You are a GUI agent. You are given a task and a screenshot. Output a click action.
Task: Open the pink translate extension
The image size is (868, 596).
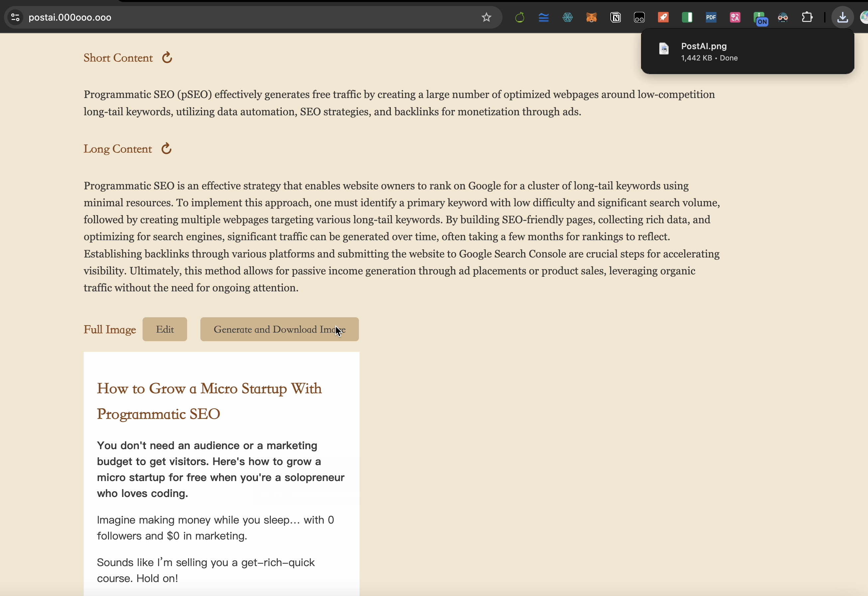735,18
